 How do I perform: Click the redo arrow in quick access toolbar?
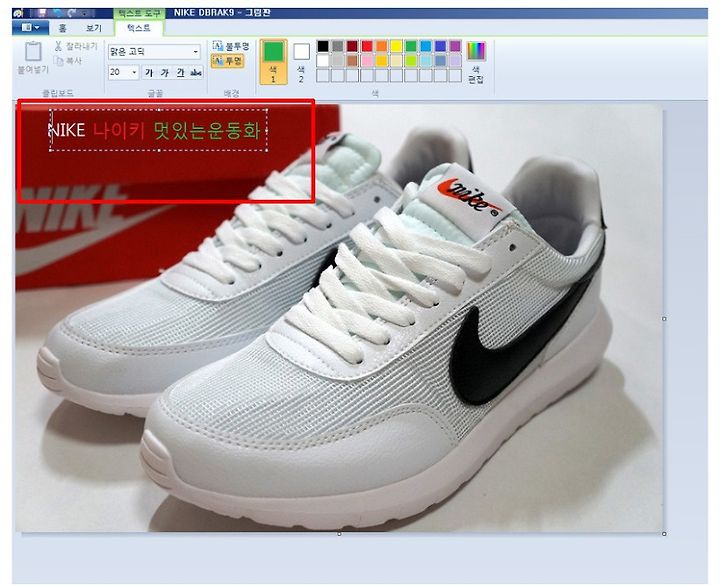coord(73,13)
